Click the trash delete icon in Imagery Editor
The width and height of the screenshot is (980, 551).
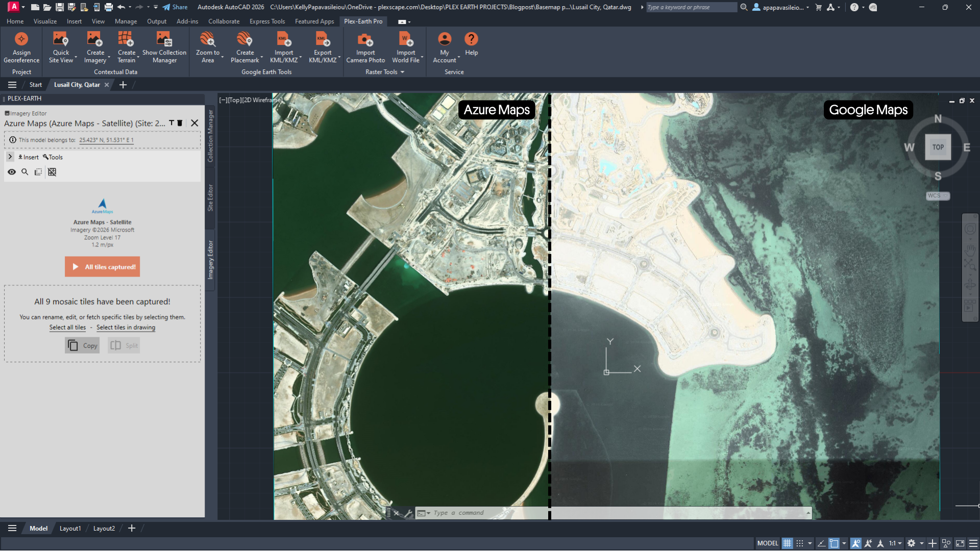pyautogui.click(x=180, y=123)
